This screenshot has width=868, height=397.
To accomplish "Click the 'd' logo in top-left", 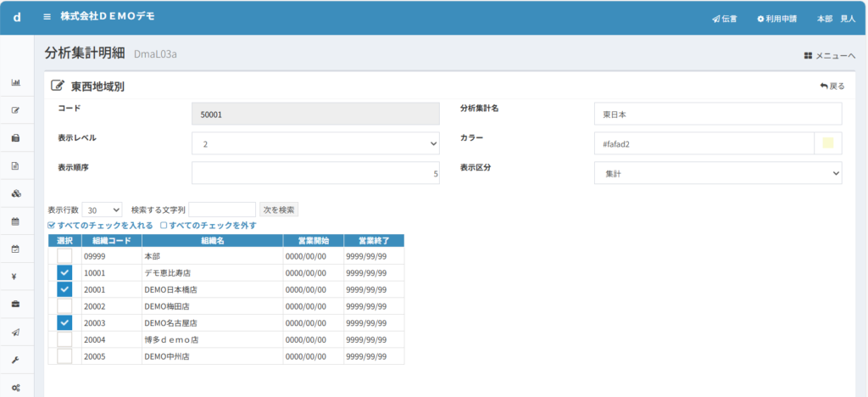I will click(x=17, y=17).
